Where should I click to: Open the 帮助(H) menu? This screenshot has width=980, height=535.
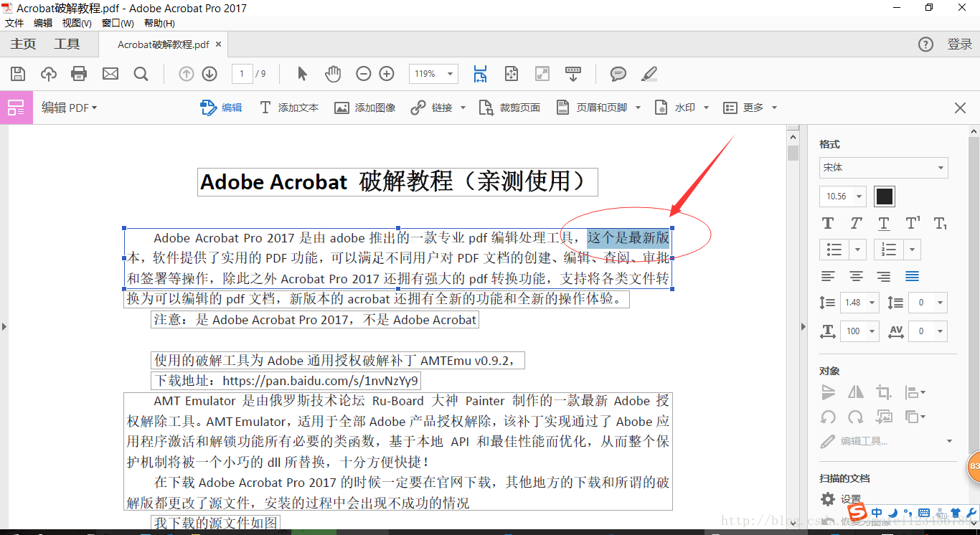point(159,23)
